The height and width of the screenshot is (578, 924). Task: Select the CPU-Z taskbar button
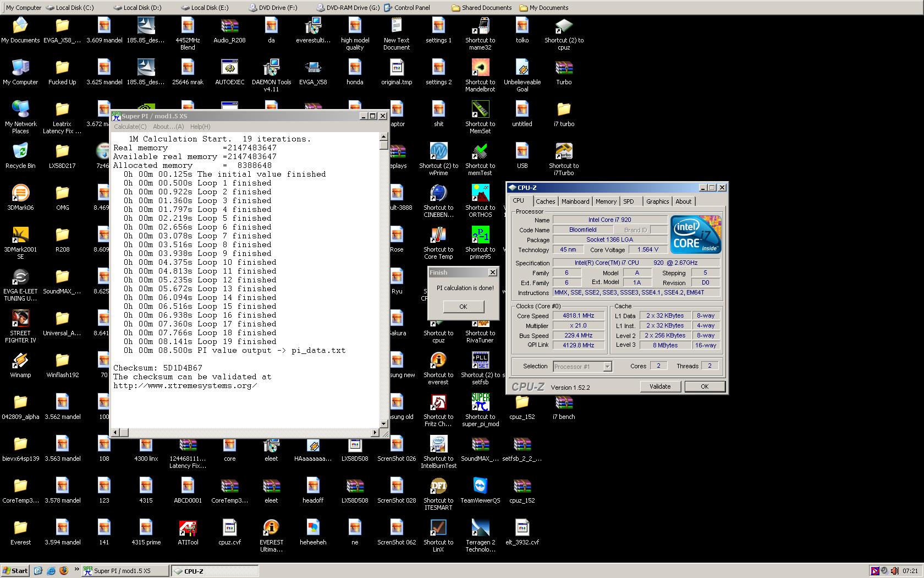coord(215,571)
